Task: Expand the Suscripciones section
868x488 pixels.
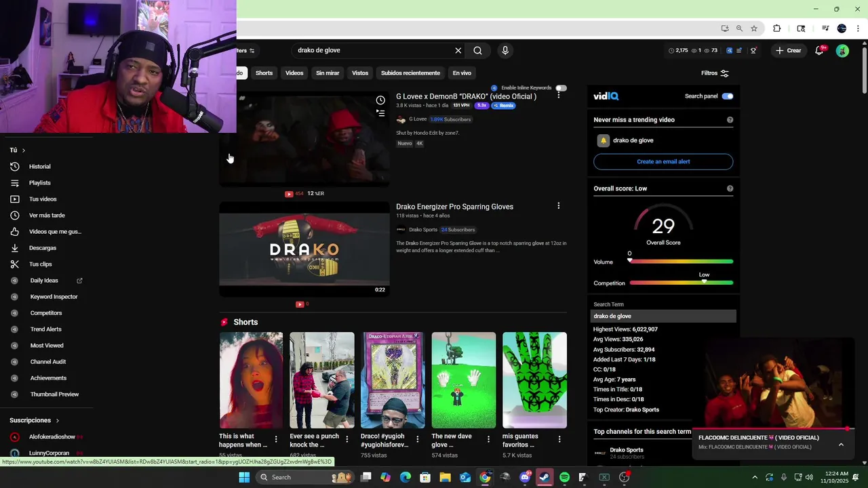Action: pyautogui.click(x=35, y=420)
